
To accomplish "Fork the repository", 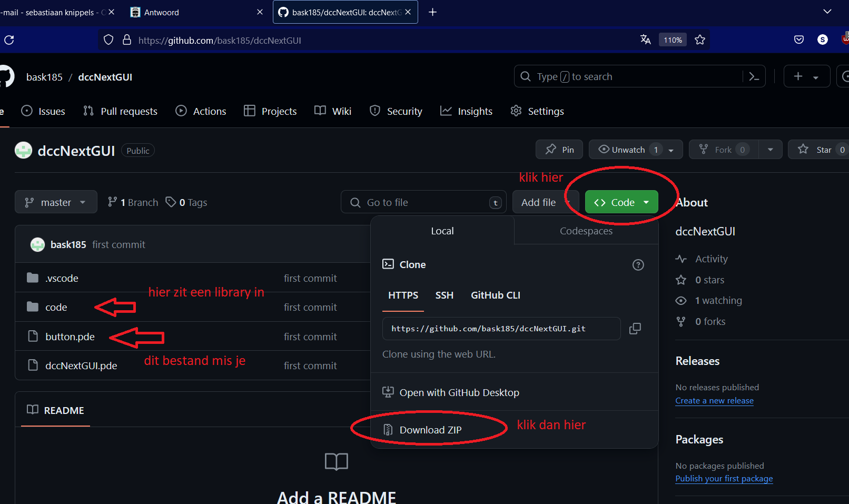I will (x=724, y=150).
